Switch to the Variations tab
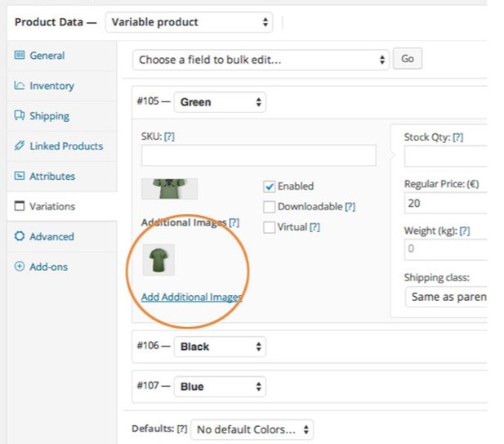This screenshot has width=504, height=444. 52,207
